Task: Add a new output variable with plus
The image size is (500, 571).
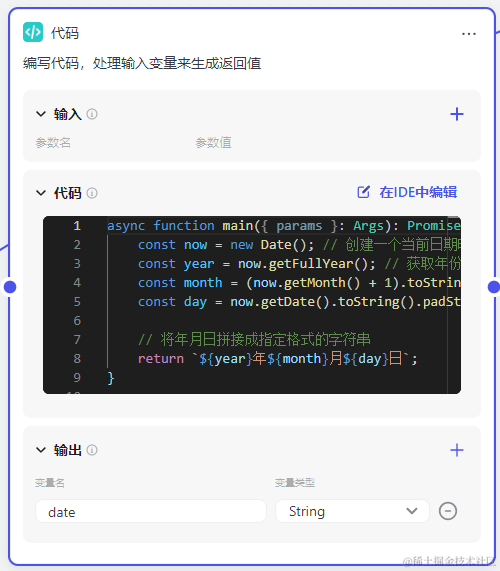Action: (457, 450)
